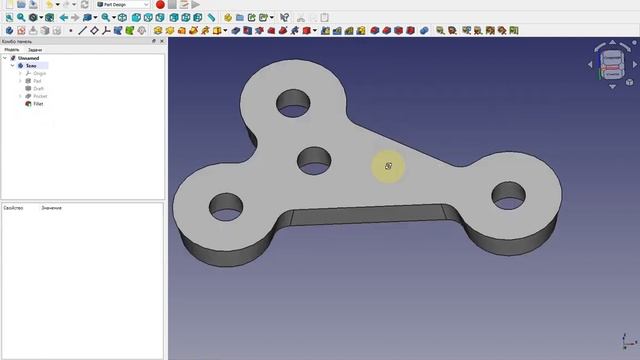This screenshot has width=640, height=360.
Task: Set the Isometric view cube icon
Action: click(x=122, y=18)
